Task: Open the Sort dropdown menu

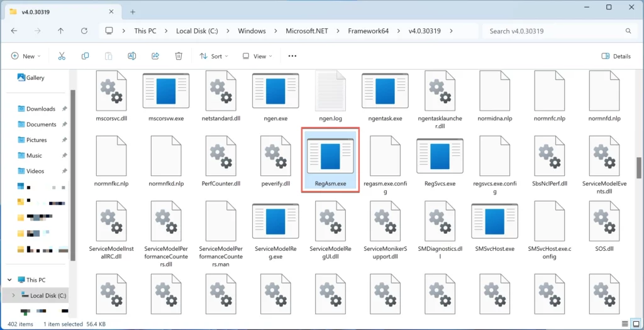Action: point(211,56)
